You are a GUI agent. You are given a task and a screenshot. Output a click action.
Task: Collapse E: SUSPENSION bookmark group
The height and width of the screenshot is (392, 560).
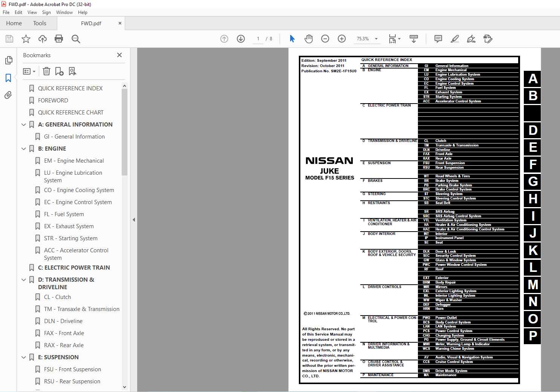pos(24,357)
